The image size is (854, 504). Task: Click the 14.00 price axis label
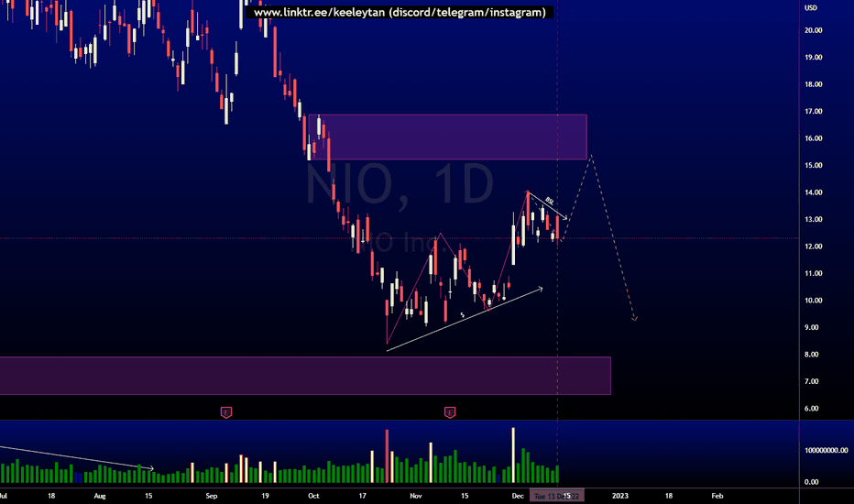click(x=813, y=192)
